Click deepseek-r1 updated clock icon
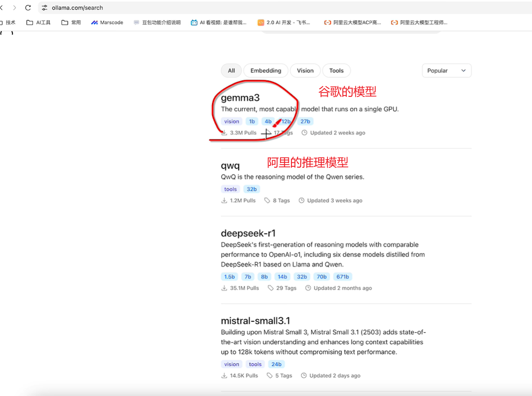The height and width of the screenshot is (396, 532). coord(308,288)
